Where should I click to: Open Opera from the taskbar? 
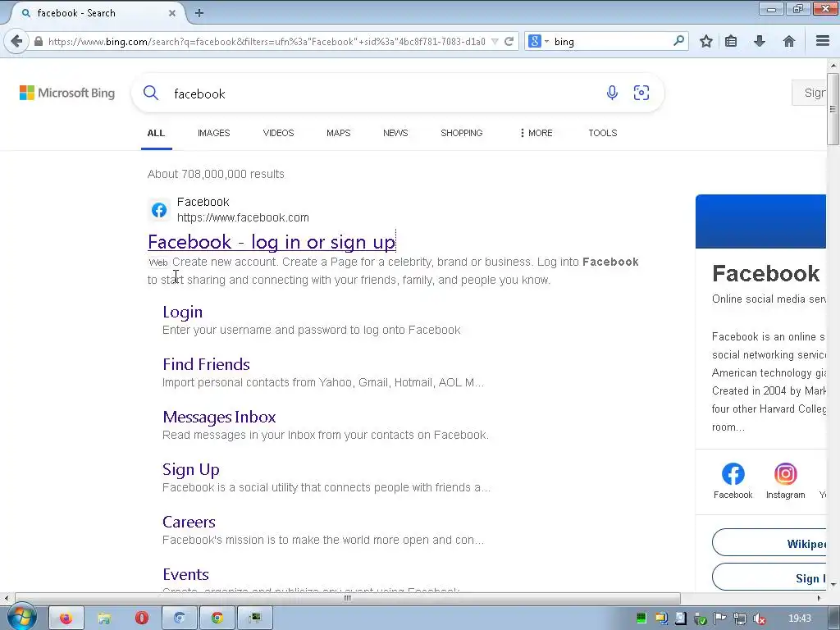pos(141,619)
